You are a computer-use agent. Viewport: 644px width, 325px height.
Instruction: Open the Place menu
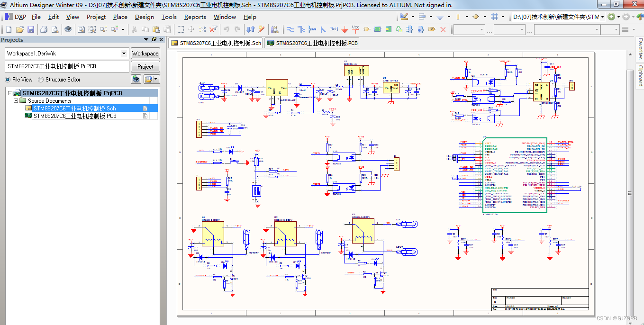point(120,17)
